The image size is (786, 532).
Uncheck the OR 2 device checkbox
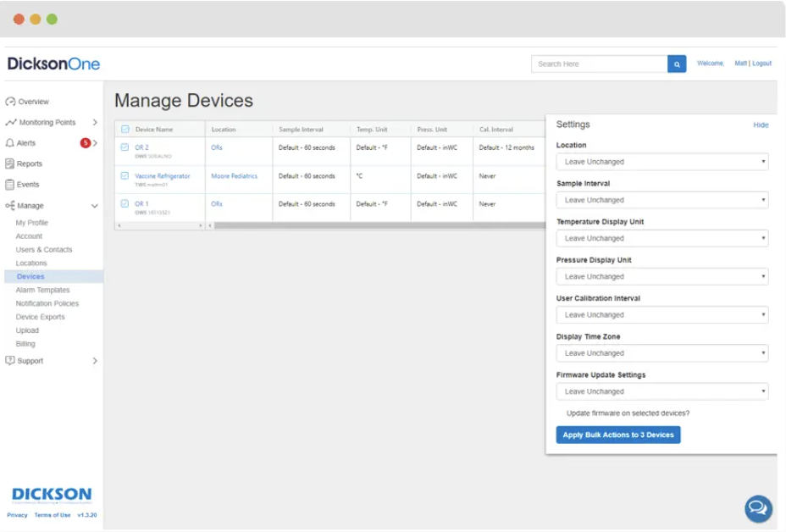tap(125, 147)
